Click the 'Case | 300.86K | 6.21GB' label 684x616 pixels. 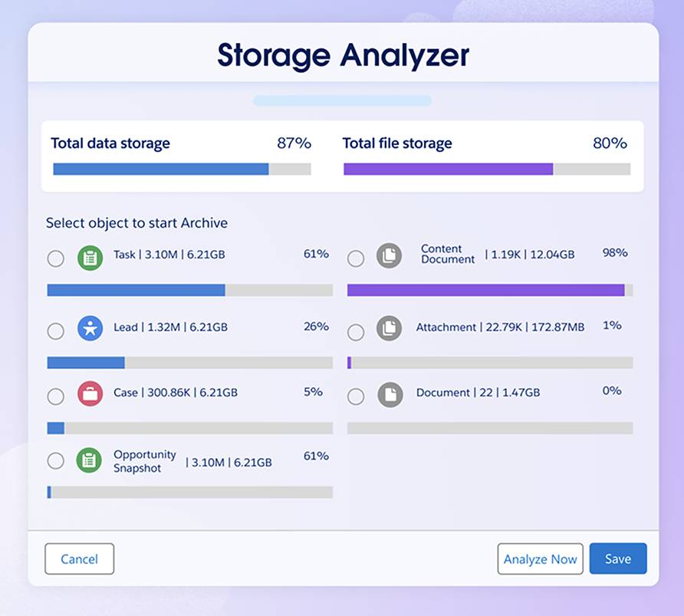(x=176, y=393)
